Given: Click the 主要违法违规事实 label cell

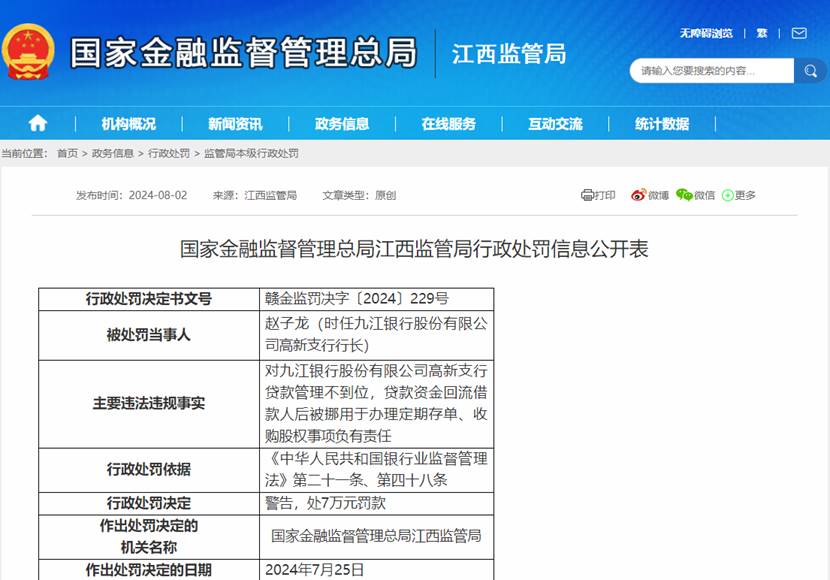Looking at the screenshot, I should pyautogui.click(x=149, y=404).
